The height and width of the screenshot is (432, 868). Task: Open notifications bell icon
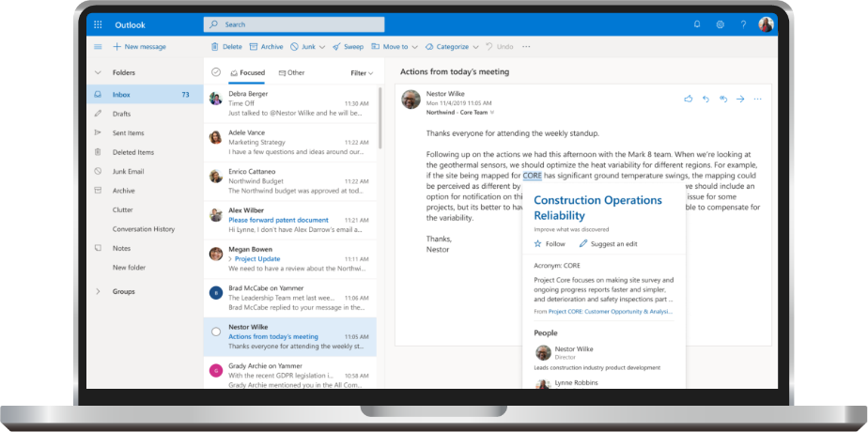697,25
